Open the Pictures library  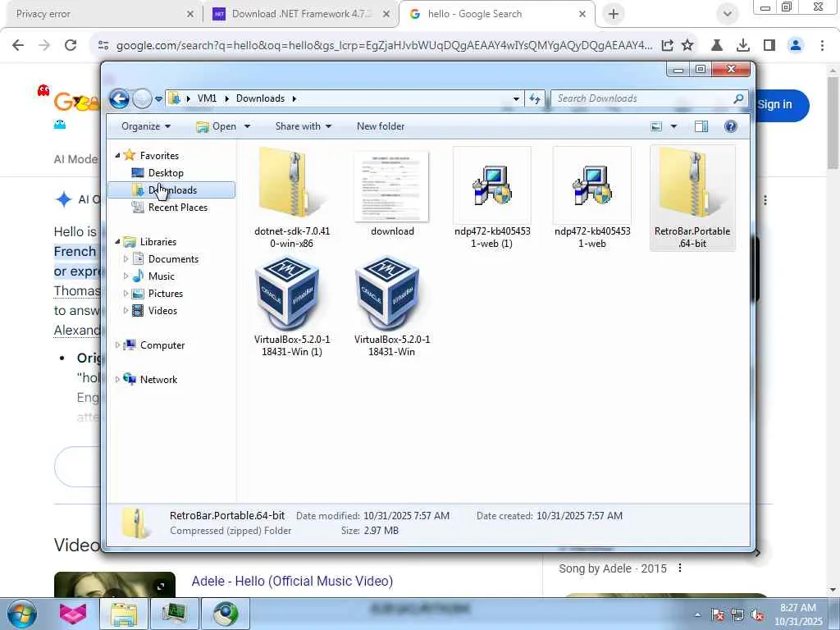coord(165,294)
